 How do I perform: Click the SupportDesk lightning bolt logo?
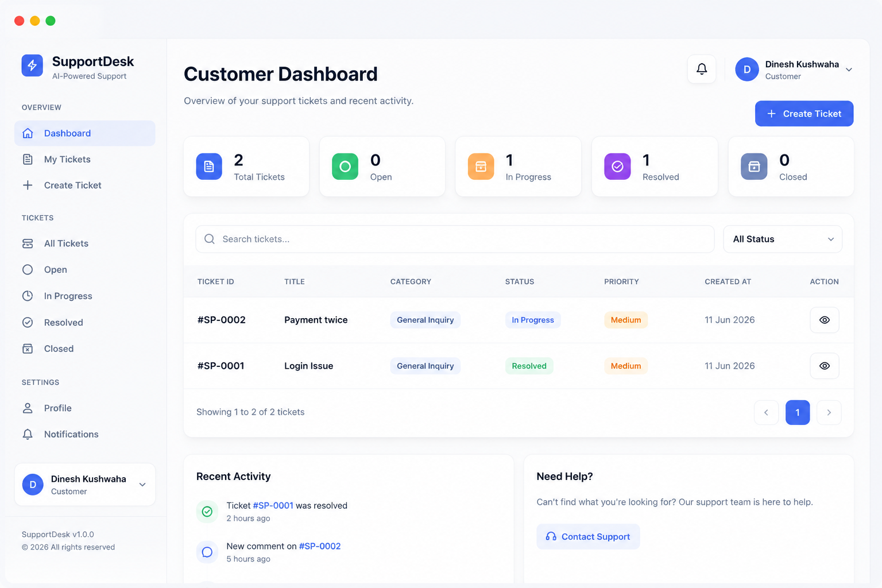[32, 65]
